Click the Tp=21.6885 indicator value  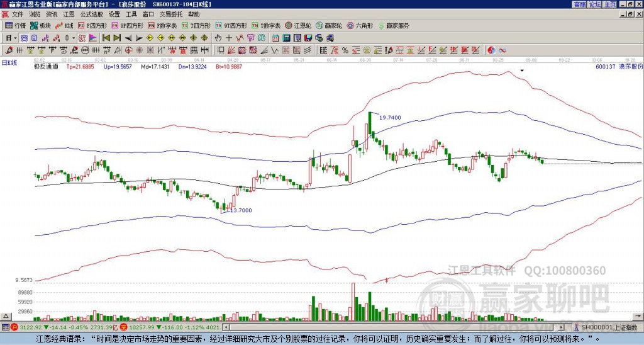click(x=80, y=66)
